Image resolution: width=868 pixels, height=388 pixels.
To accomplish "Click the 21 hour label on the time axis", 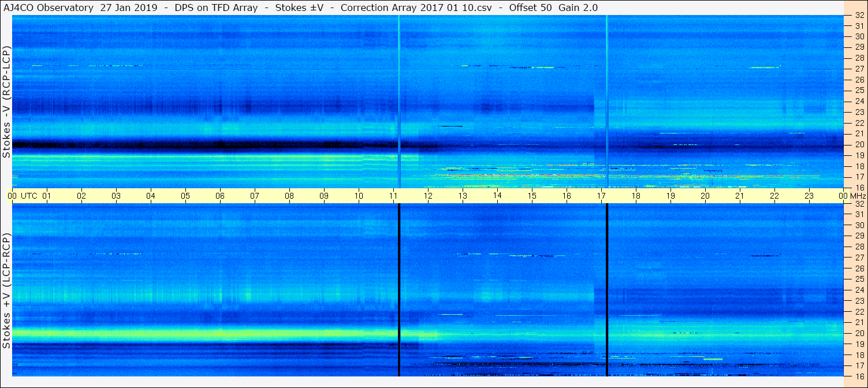I will click(740, 196).
